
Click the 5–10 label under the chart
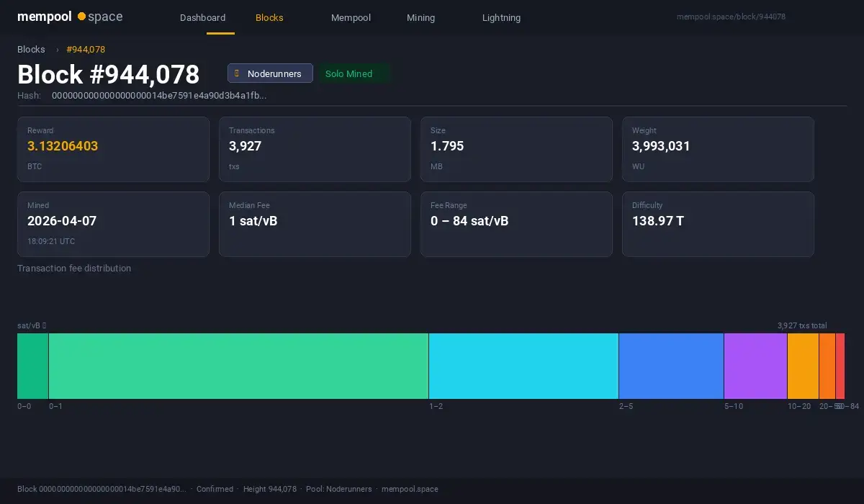[x=734, y=406]
